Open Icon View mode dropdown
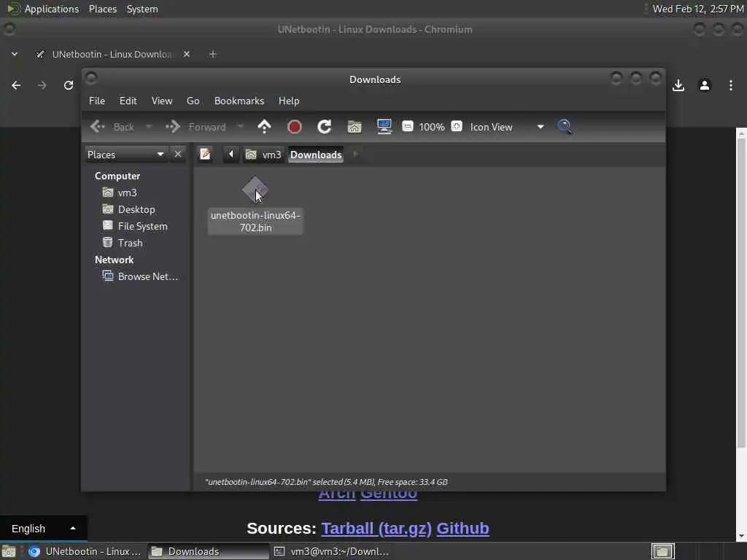This screenshot has width=747, height=560. (507, 127)
